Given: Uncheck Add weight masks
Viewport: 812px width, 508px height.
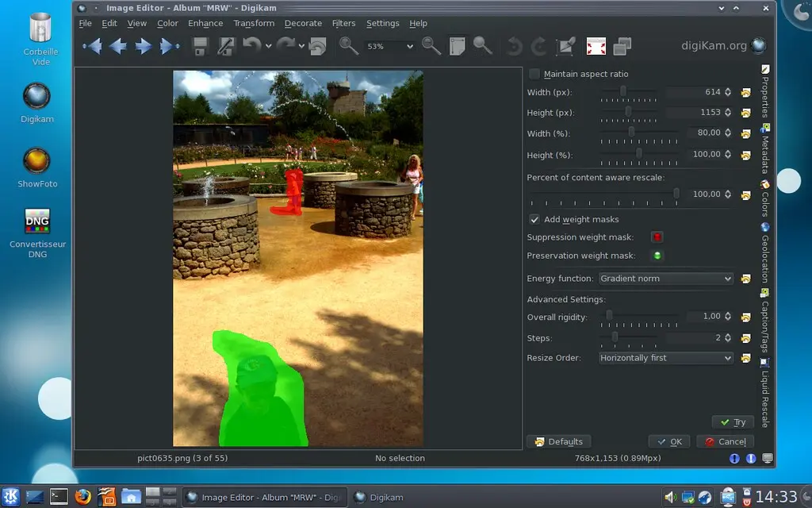Looking at the screenshot, I should [534, 219].
